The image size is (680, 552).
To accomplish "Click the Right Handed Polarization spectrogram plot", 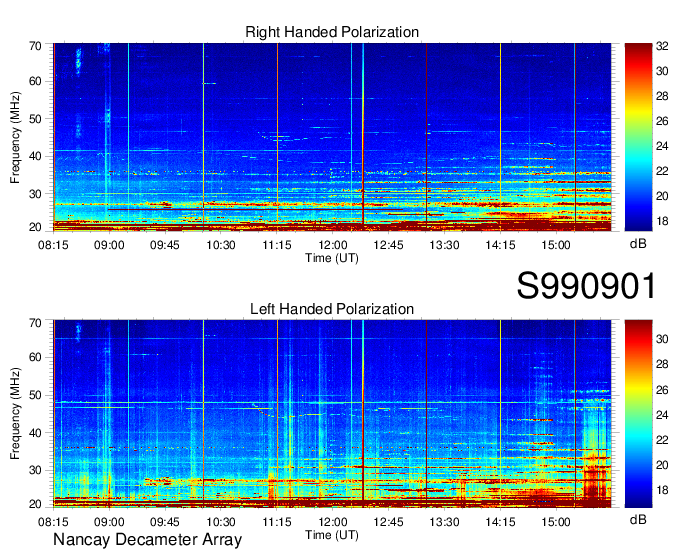I will [x=332, y=137].
